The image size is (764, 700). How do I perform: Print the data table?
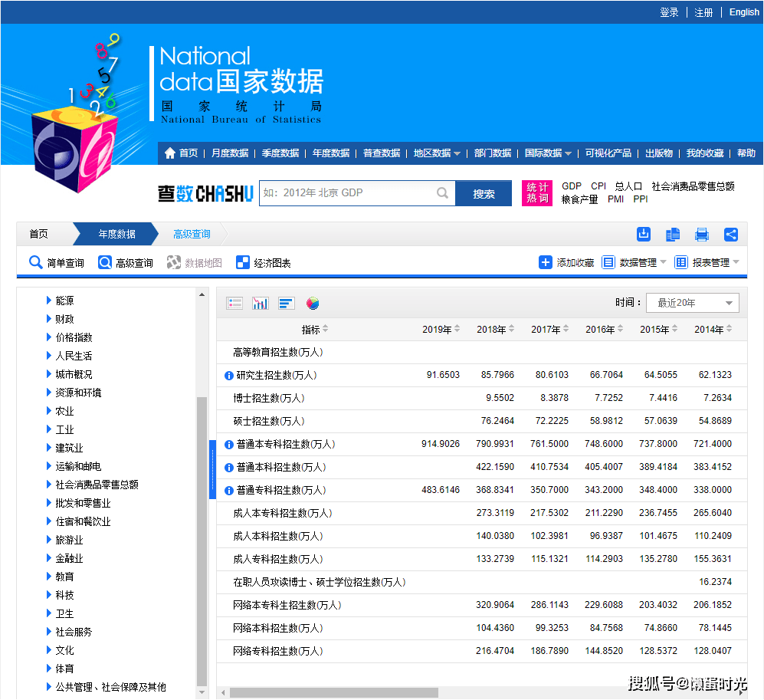tap(702, 235)
